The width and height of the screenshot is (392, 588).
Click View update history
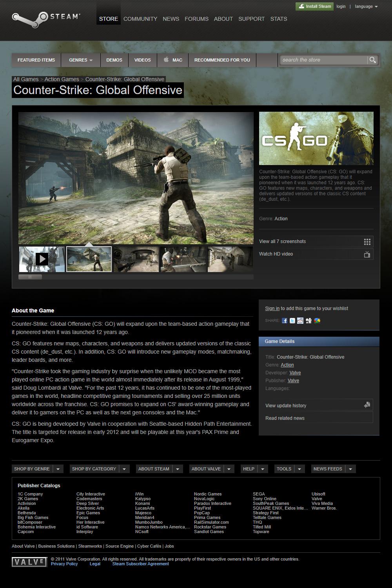tap(319, 405)
